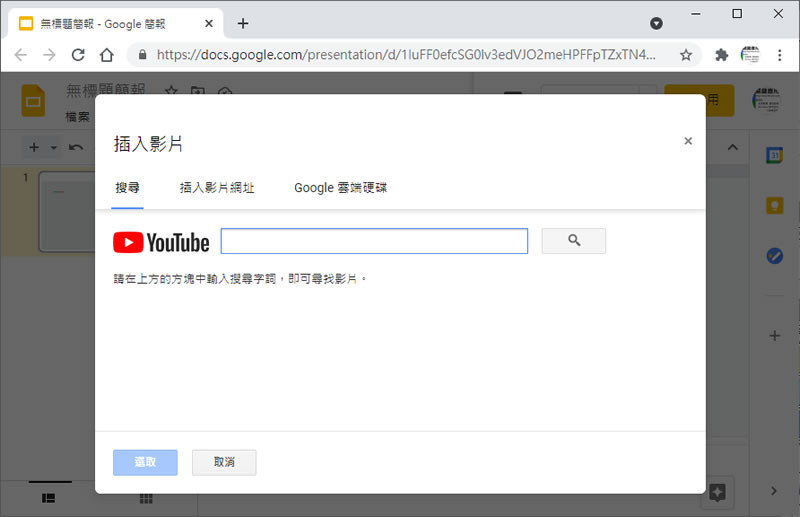View site information lock icon
Viewport: 800px width, 517px height.
coord(142,55)
